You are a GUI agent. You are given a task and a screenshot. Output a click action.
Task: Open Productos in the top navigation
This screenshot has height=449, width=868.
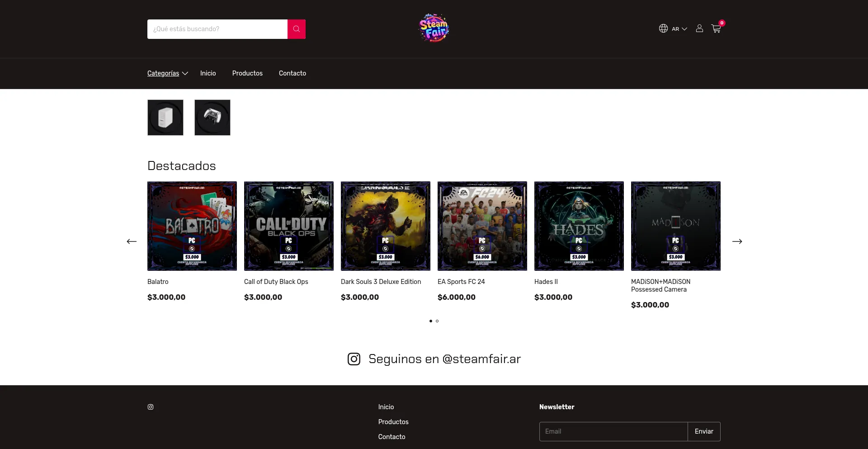pos(247,73)
